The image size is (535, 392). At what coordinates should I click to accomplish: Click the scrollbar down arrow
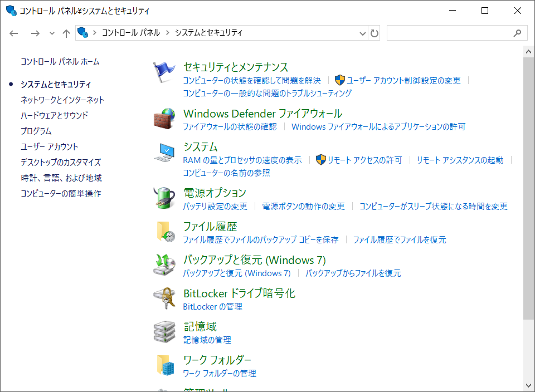pyautogui.click(x=528, y=385)
